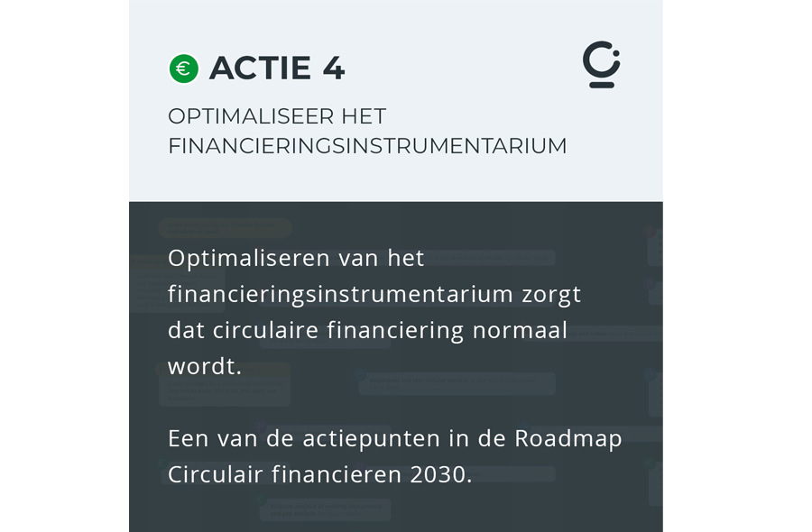Click the OPTIMALISEER HET subtitle line
This screenshot has width=812, height=532.
click(x=277, y=116)
